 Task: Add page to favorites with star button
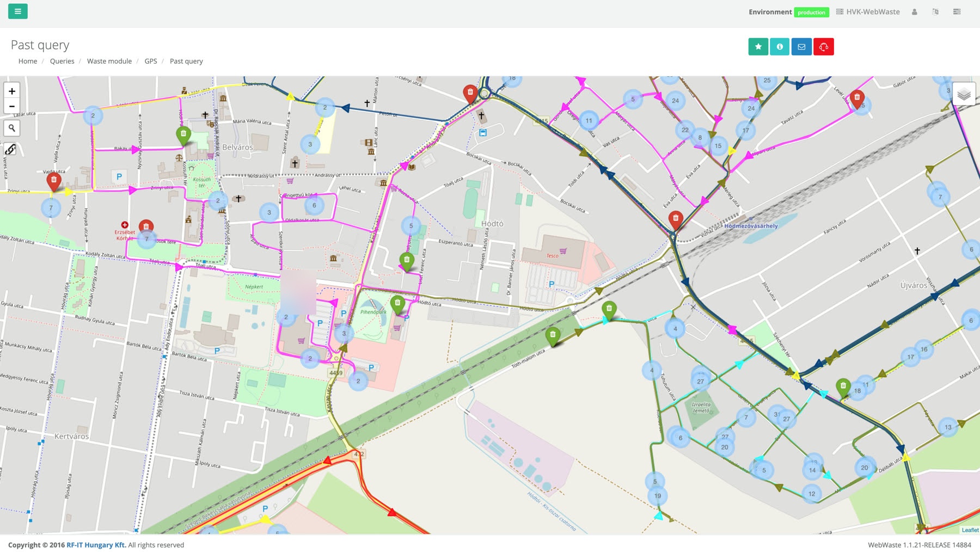coord(758,47)
